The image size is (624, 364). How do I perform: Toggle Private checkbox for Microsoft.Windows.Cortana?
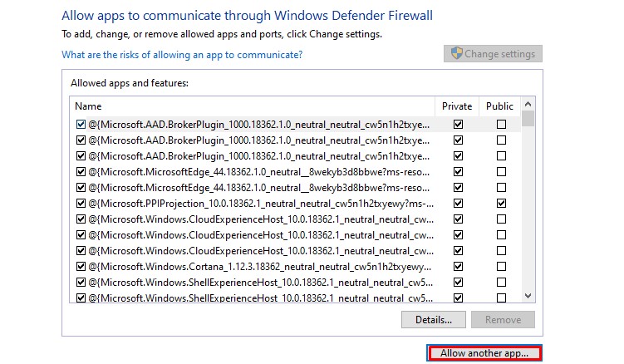click(458, 267)
